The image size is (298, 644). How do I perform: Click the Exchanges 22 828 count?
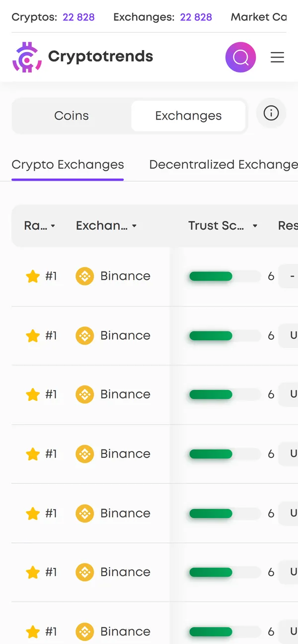pos(196,17)
